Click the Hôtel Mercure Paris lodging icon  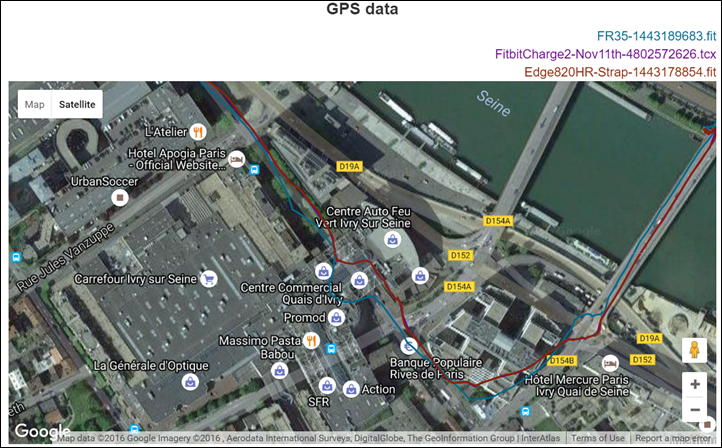click(609, 362)
